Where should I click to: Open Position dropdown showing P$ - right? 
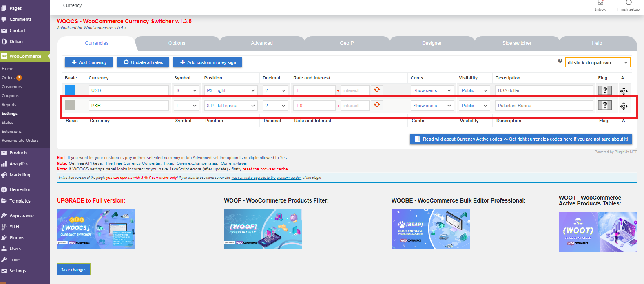point(231,90)
